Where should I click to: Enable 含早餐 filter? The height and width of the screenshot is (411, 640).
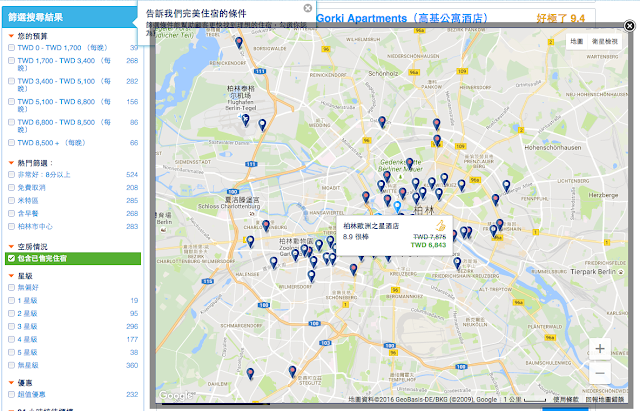tap(11, 213)
